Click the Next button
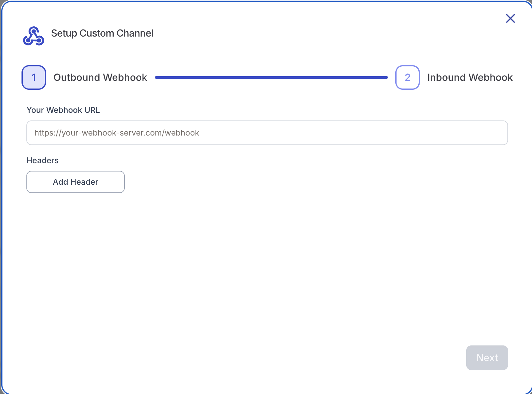 tap(487, 358)
